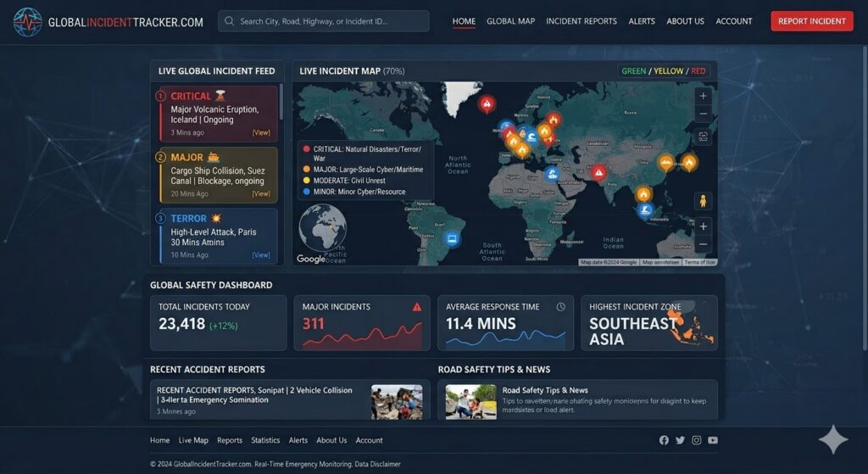868x474 pixels.
Task: Open GLOBAL MAP in the top navigation
Action: click(x=510, y=21)
